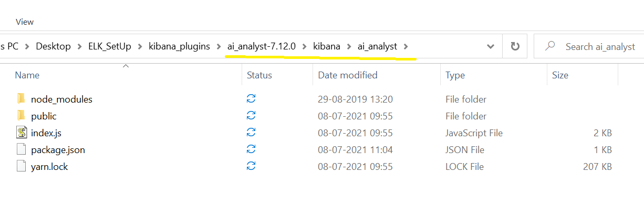Go to kibana breadcrumb folder

click(x=327, y=46)
